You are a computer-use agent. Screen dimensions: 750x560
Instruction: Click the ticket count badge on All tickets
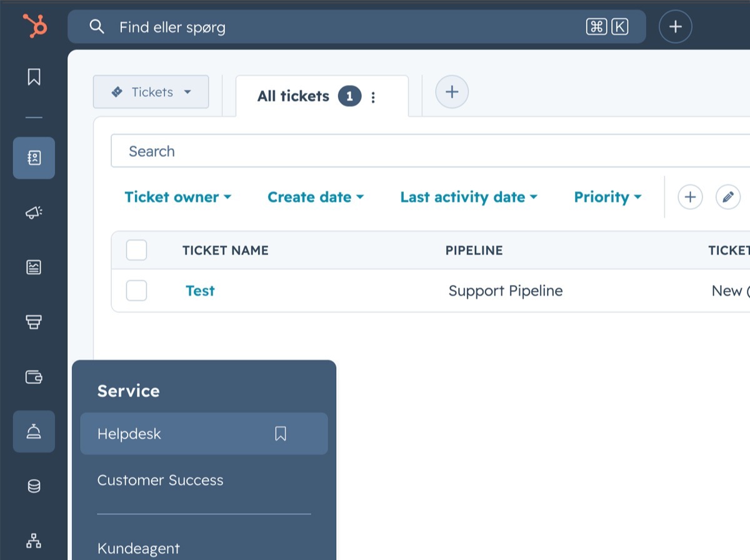pos(349,96)
